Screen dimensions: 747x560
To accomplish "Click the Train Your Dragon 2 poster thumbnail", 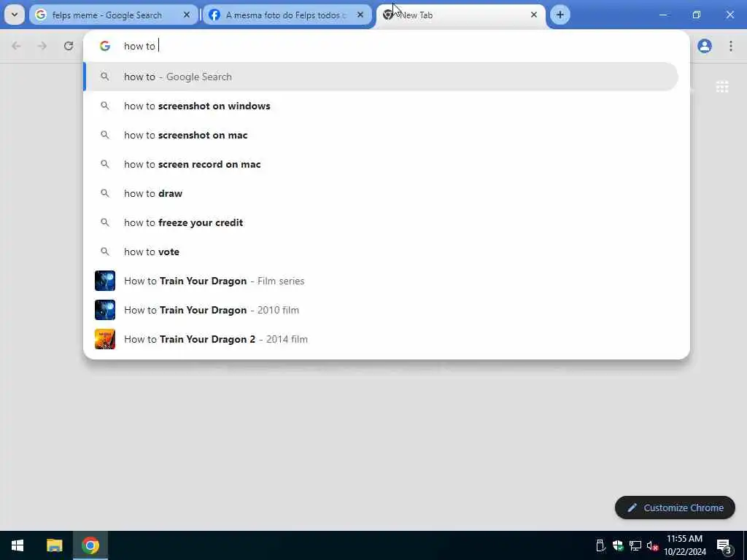I will (x=105, y=339).
